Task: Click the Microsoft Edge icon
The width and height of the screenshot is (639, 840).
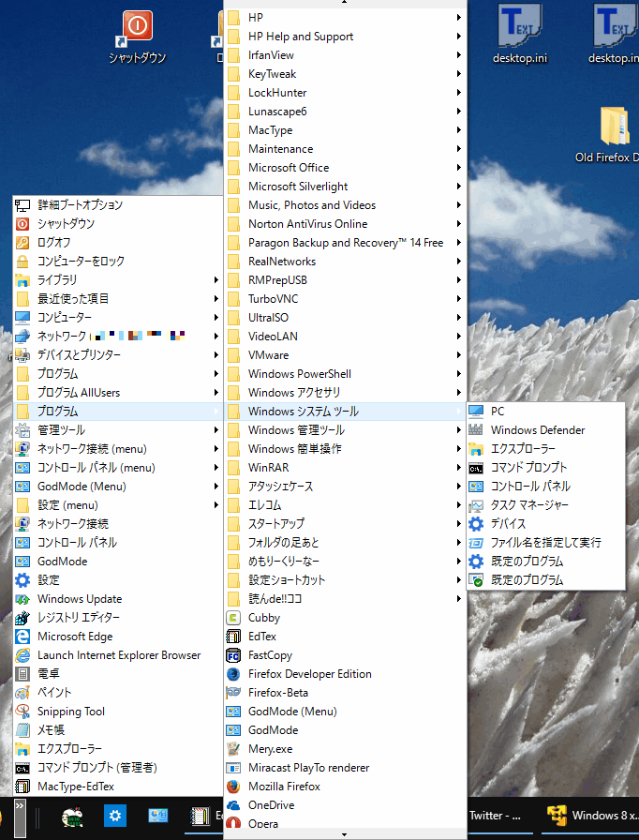Action: click(22, 637)
